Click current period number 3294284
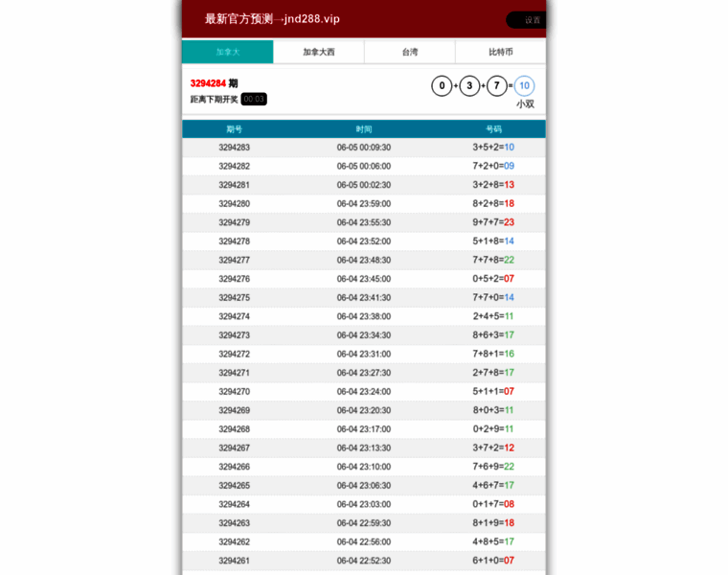Viewport: 728px width, 575px height. click(208, 83)
